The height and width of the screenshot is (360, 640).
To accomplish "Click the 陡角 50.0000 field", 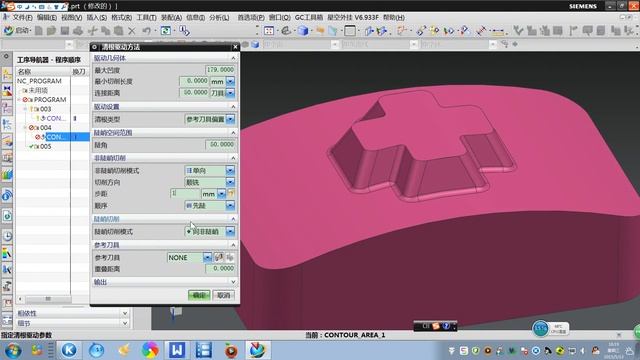I will (x=220, y=144).
